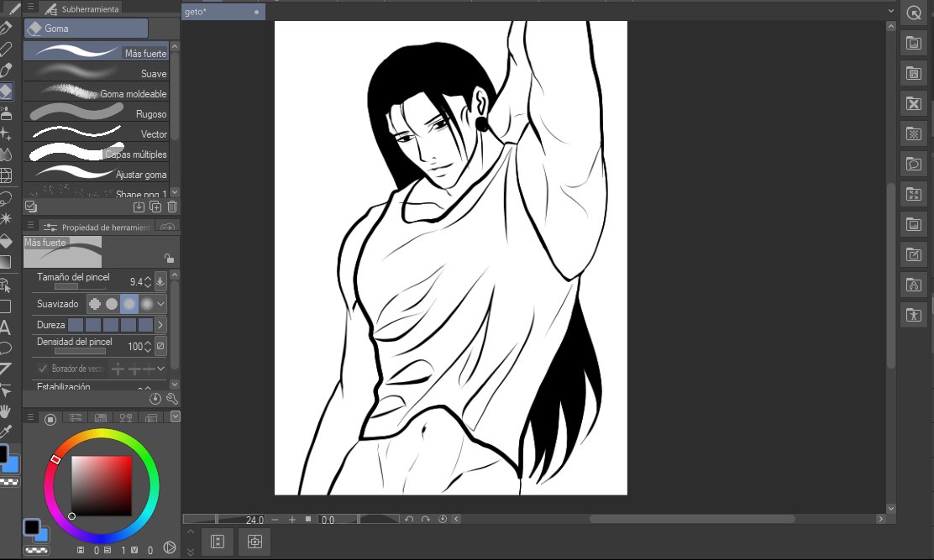
Task: Choose the Goma moldeable eraser sub tool
Action: click(x=97, y=93)
